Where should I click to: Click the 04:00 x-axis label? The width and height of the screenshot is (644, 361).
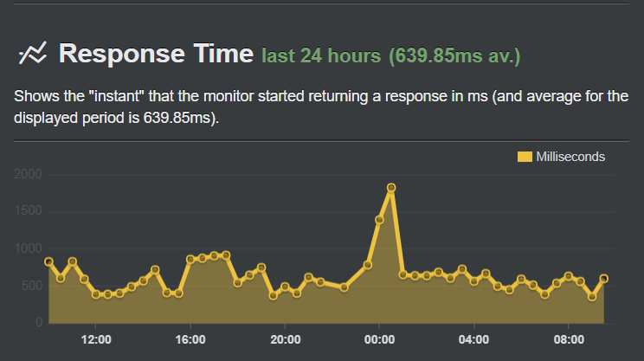click(x=474, y=339)
